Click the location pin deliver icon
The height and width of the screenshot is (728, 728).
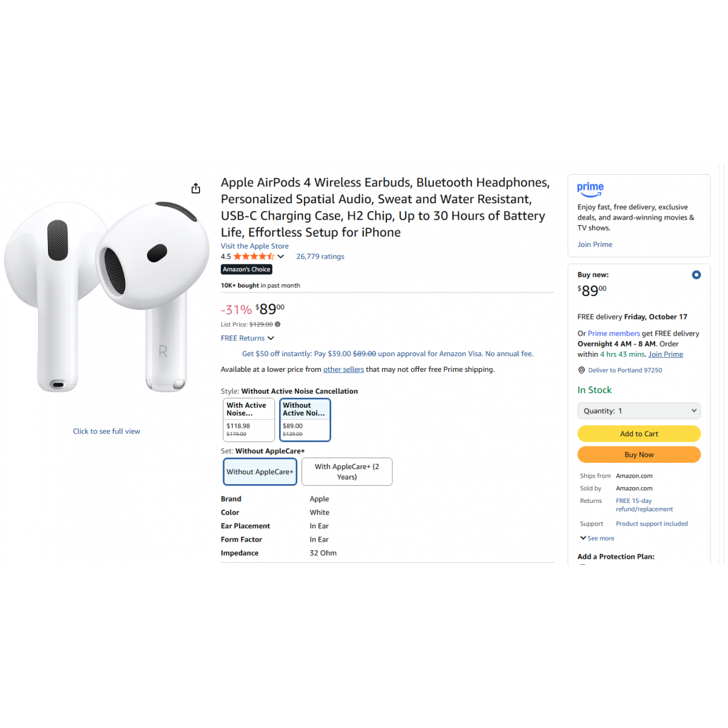(581, 370)
